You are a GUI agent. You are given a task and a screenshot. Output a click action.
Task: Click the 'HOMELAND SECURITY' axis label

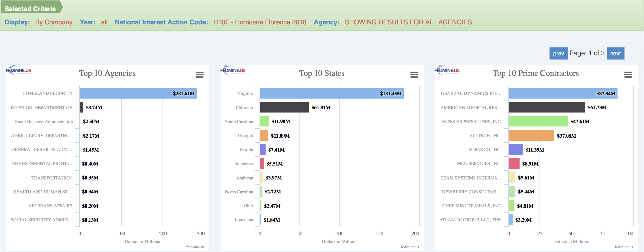[48, 93]
